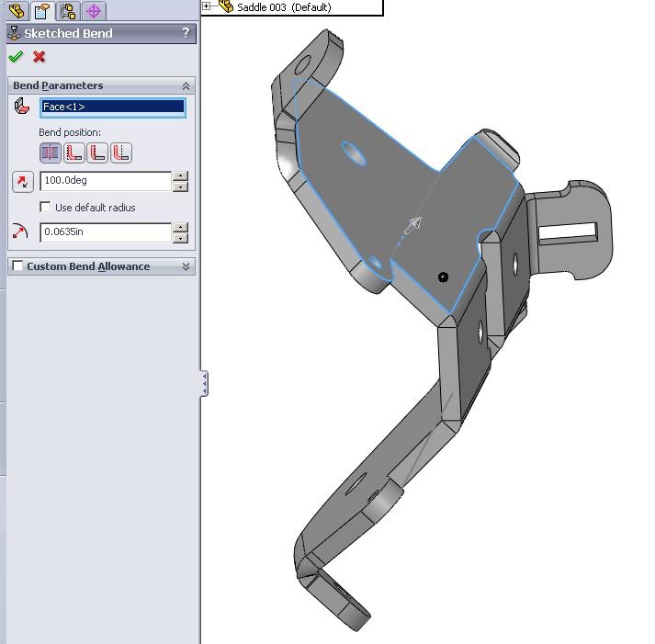
Task: Click the reverse direction button
Action: (x=23, y=181)
